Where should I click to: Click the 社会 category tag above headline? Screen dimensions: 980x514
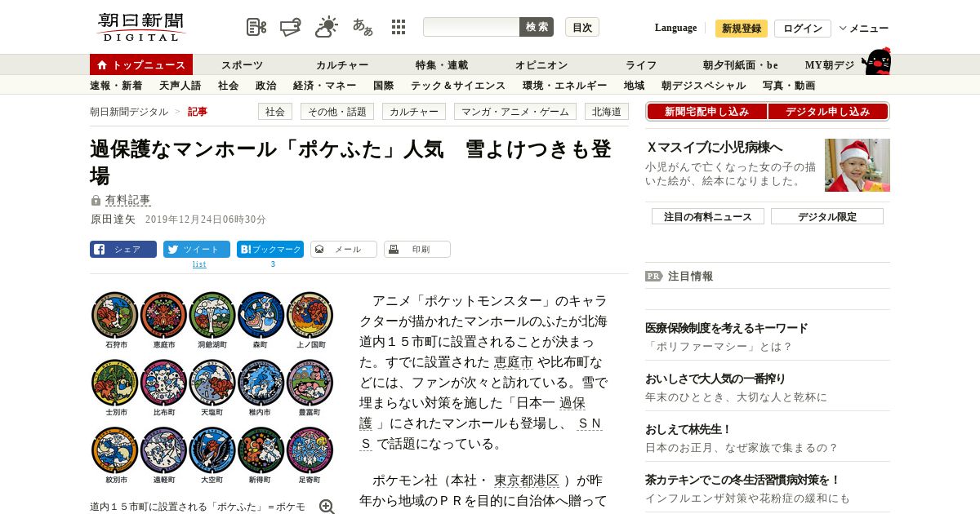point(275,112)
